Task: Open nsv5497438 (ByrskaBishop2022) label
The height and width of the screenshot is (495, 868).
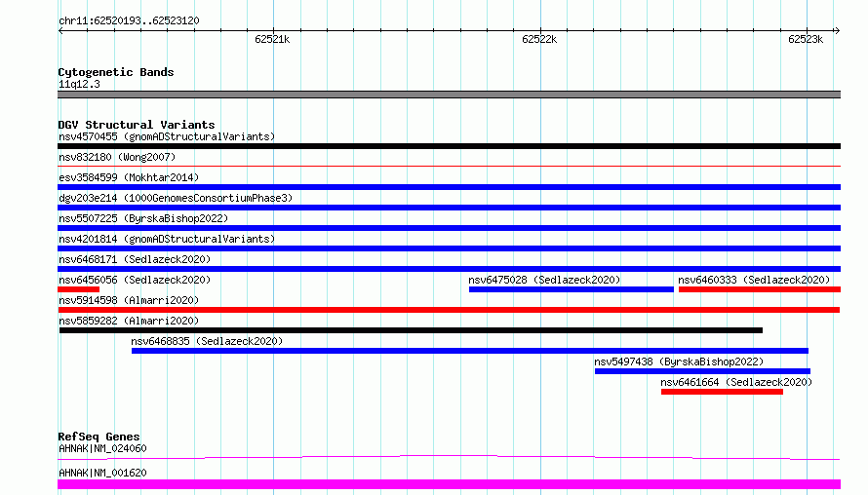Action: pos(679,362)
